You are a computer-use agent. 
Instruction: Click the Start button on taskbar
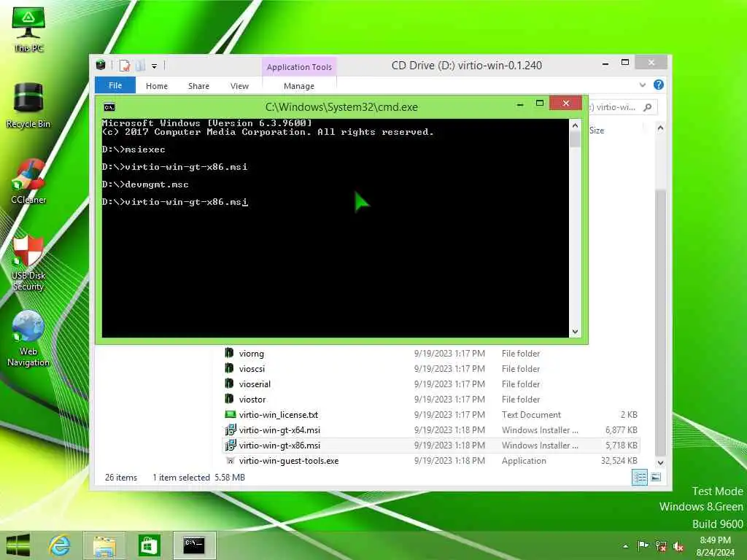coord(18,545)
